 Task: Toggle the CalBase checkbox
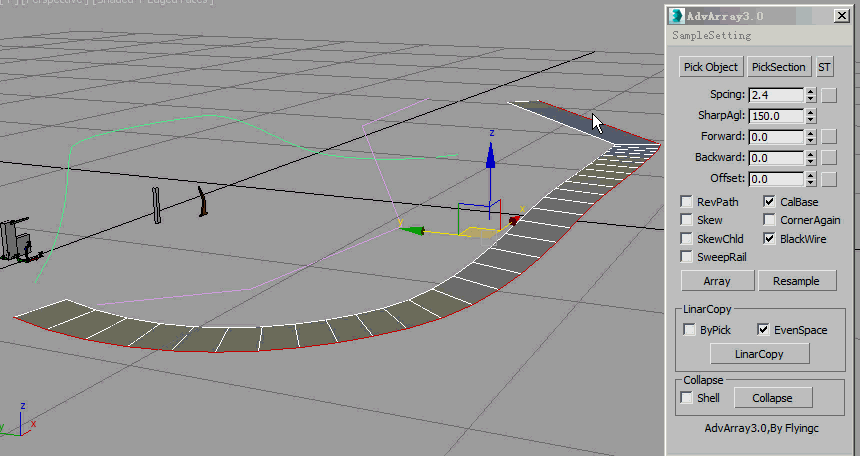769,202
